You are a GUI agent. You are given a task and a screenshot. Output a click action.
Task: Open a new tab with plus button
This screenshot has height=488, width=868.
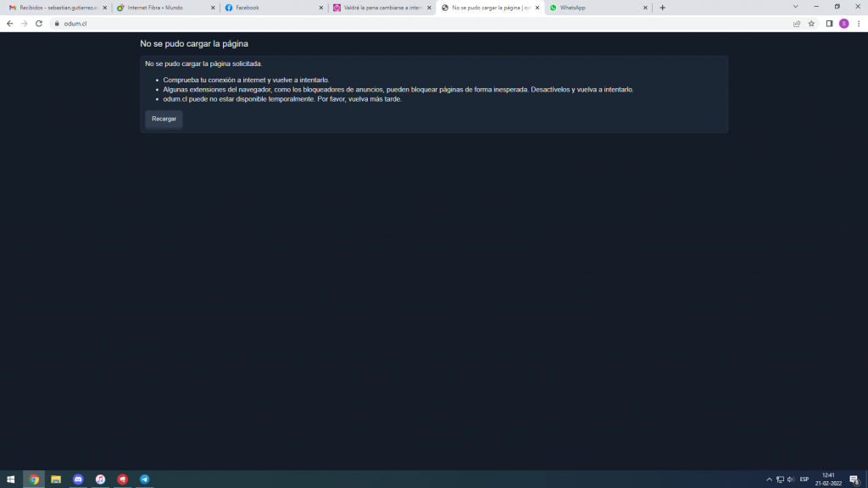coord(663,8)
